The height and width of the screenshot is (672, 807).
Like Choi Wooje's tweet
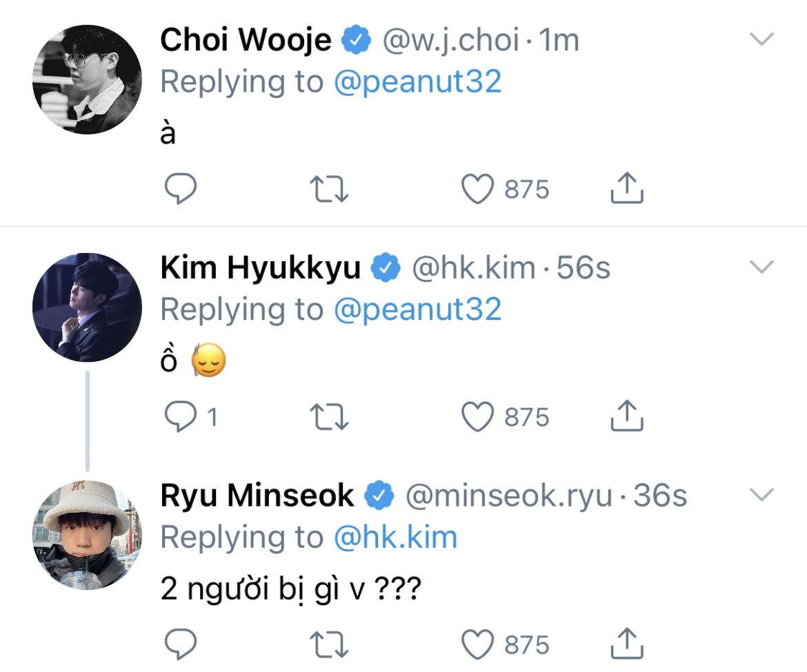click(x=477, y=189)
